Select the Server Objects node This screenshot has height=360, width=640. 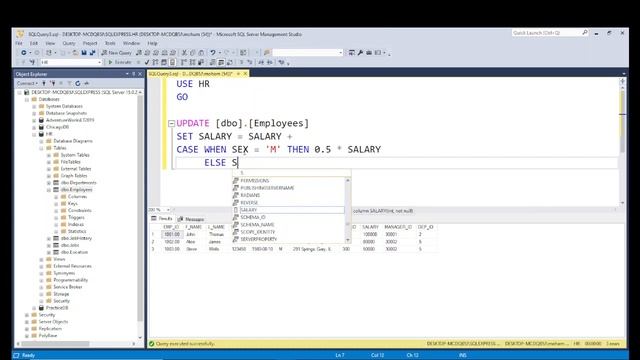tap(53, 322)
